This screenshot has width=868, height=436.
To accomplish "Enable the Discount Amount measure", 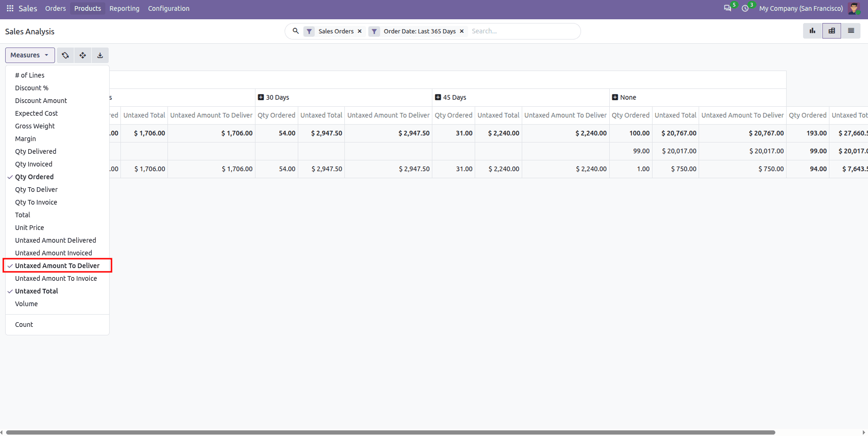I will point(57,101).
